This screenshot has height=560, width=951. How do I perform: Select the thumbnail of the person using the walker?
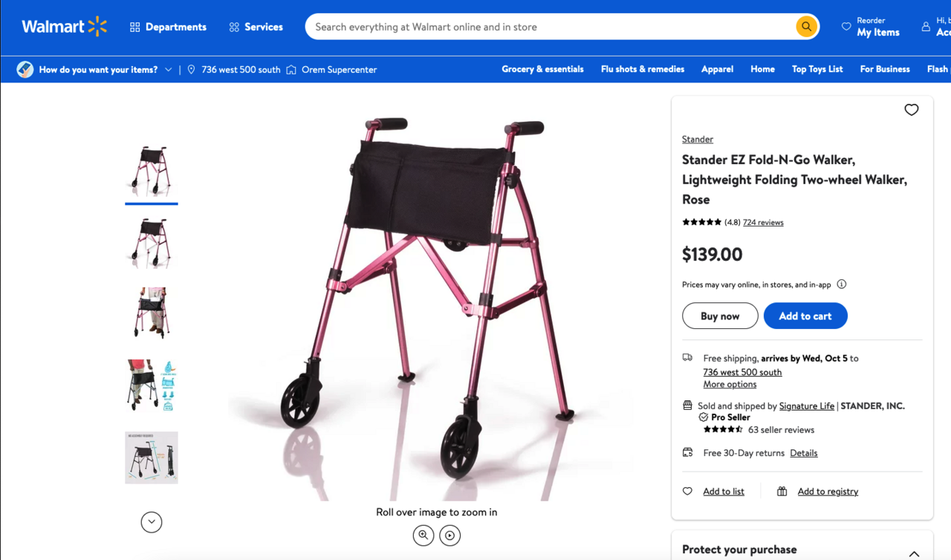click(152, 313)
